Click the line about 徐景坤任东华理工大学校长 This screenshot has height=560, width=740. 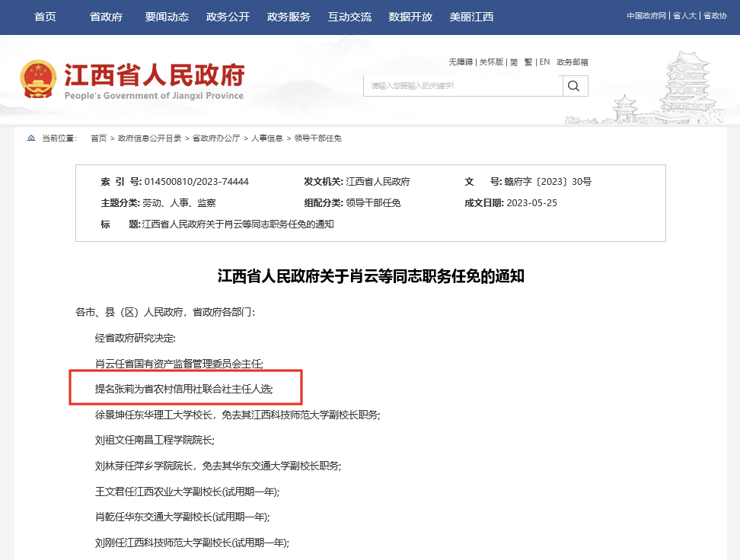click(x=238, y=415)
